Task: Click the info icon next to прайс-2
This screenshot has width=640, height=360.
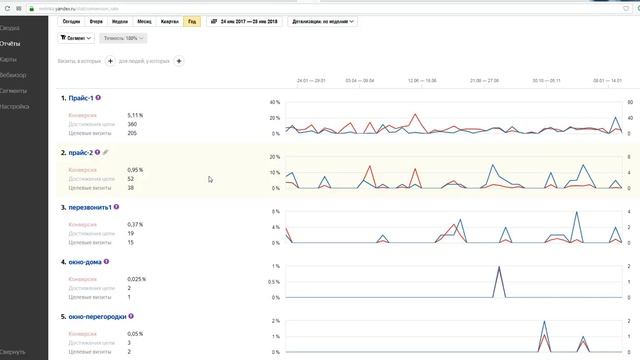Action: click(x=98, y=152)
